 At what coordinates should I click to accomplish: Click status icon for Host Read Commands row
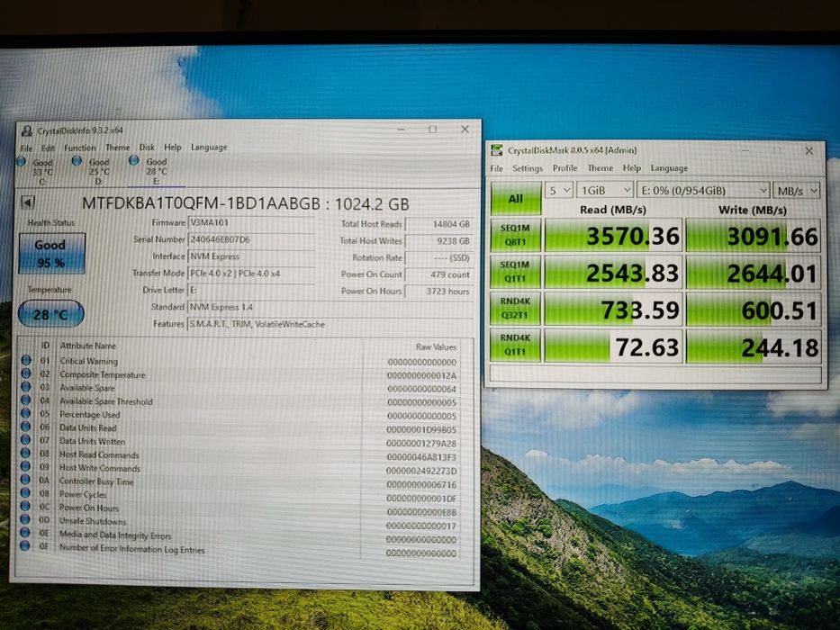[x=26, y=454]
